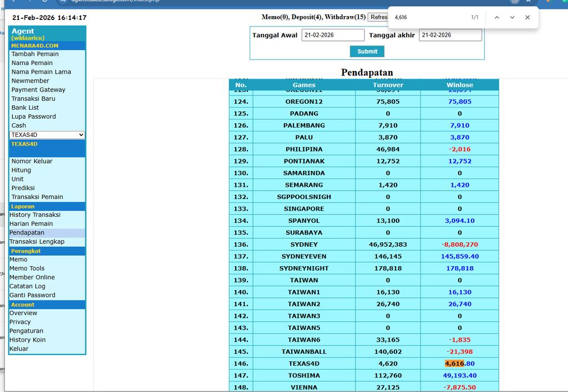Select the Pendapatan report link
568x392 pixels.
(x=27, y=233)
